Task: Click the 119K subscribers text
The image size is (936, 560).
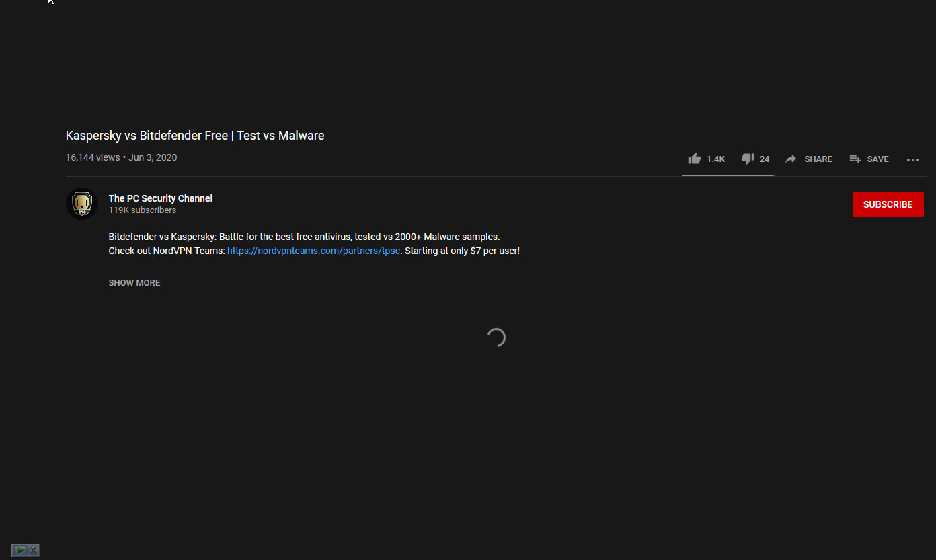Action: pos(143,210)
